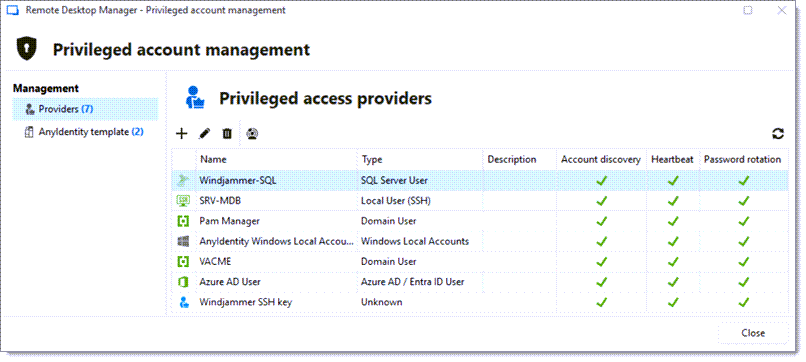806x362 pixels.
Task: Add a new provider with plus icon
Action: click(x=181, y=134)
